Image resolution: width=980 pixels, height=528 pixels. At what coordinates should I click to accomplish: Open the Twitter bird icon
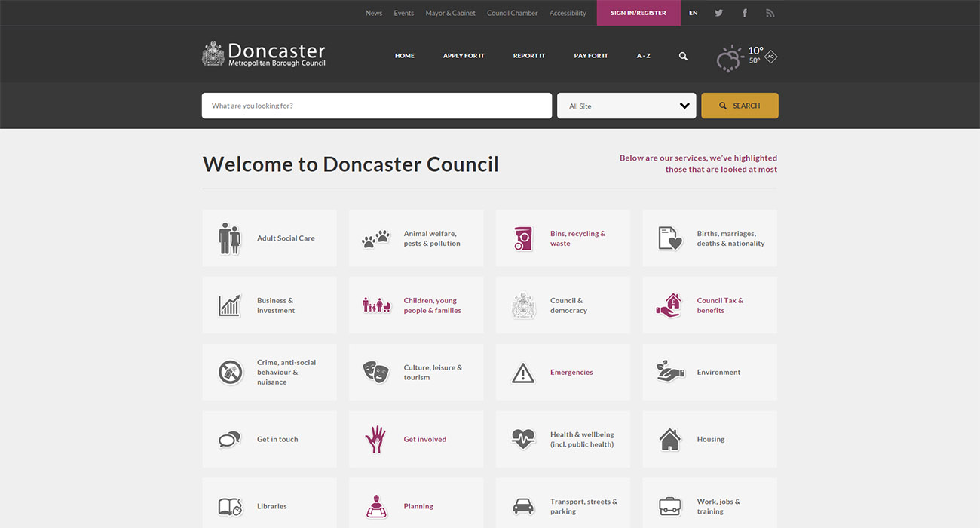point(718,13)
